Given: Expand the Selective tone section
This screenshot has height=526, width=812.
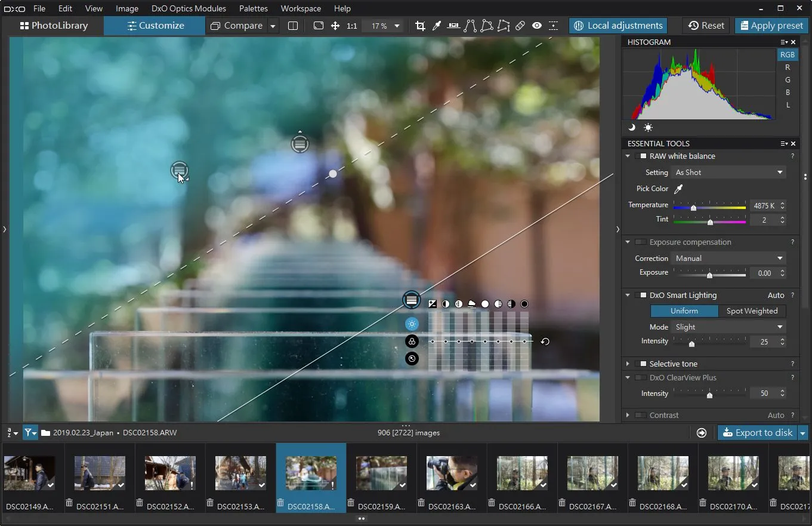Looking at the screenshot, I should pos(628,364).
